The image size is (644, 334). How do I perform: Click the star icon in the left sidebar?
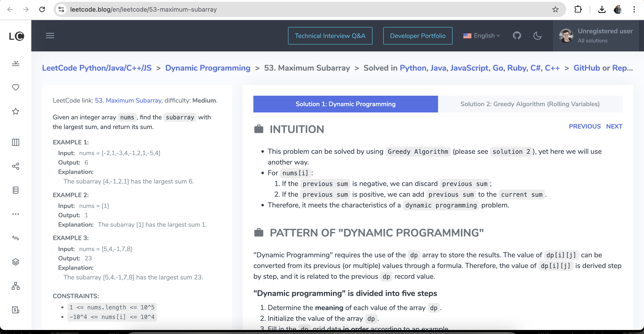point(15,111)
